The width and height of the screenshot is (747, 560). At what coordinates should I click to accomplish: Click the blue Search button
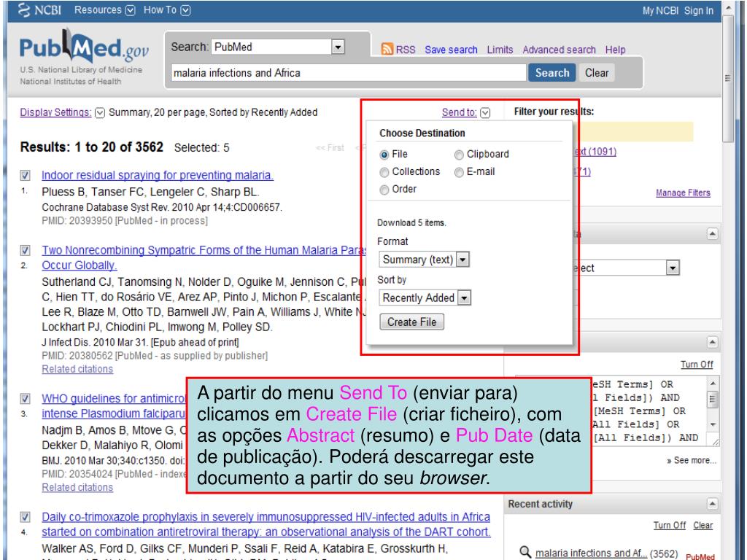point(551,73)
